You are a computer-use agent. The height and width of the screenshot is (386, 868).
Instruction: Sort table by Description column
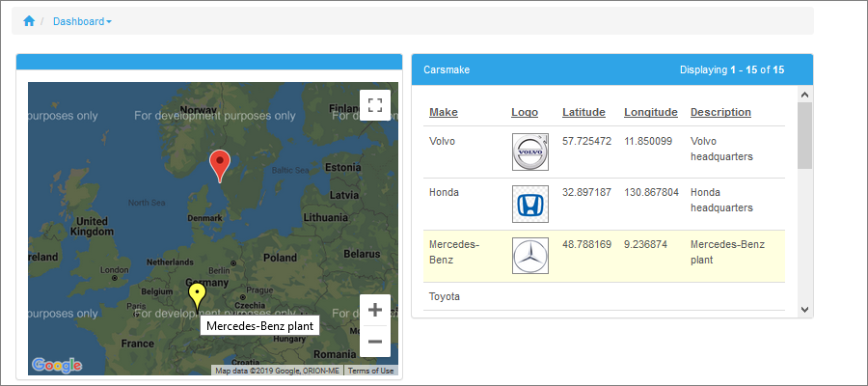tap(720, 112)
